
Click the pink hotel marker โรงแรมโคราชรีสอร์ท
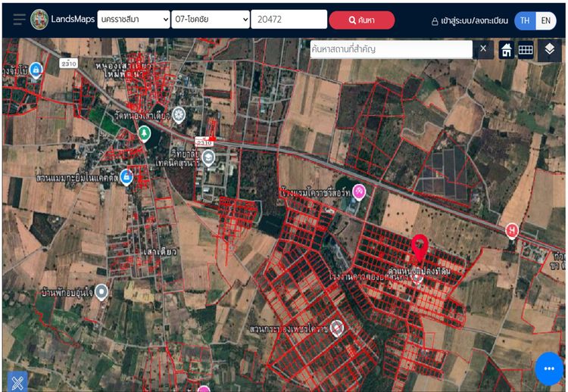click(360, 192)
